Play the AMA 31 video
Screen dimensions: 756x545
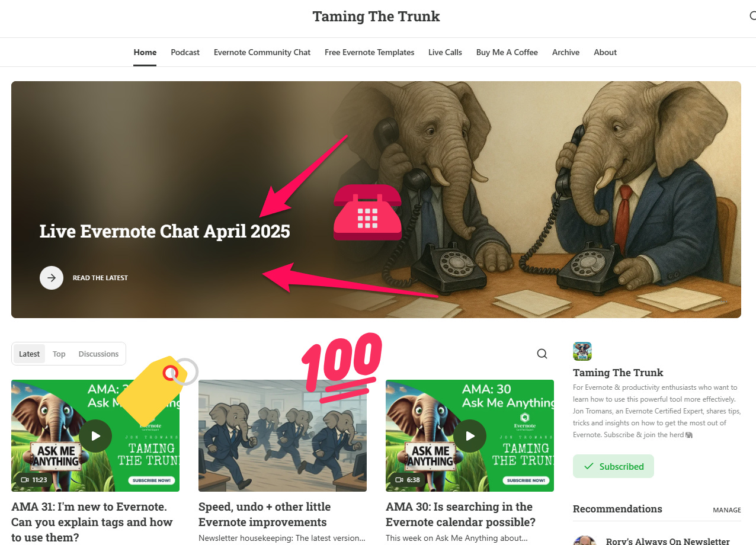pos(95,436)
